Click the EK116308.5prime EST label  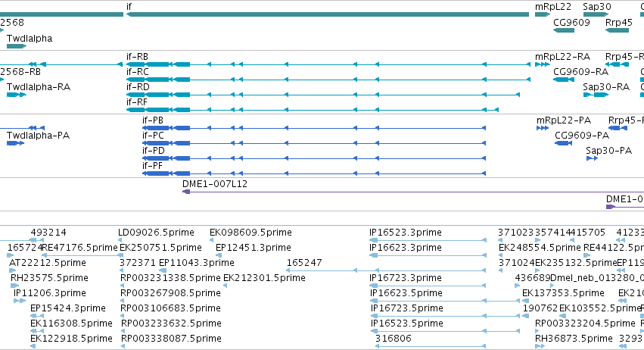click(x=71, y=323)
